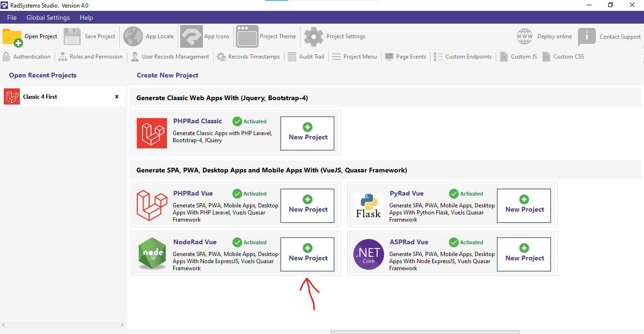Click the Open Project folder icon
This screenshot has height=334, width=644.
tap(12, 37)
